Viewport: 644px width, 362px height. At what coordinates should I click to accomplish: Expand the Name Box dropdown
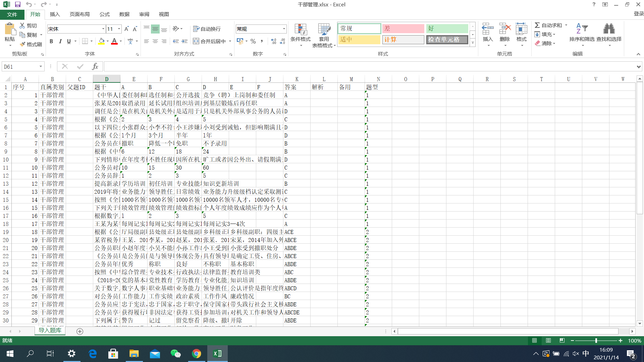(41, 66)
